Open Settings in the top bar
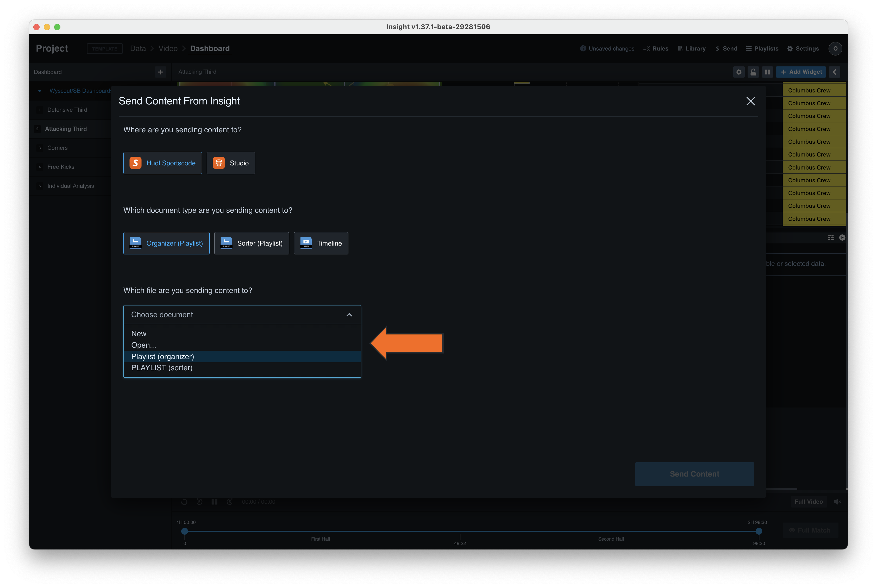Screen dimensions: 877x588 (x=803, y=49)
